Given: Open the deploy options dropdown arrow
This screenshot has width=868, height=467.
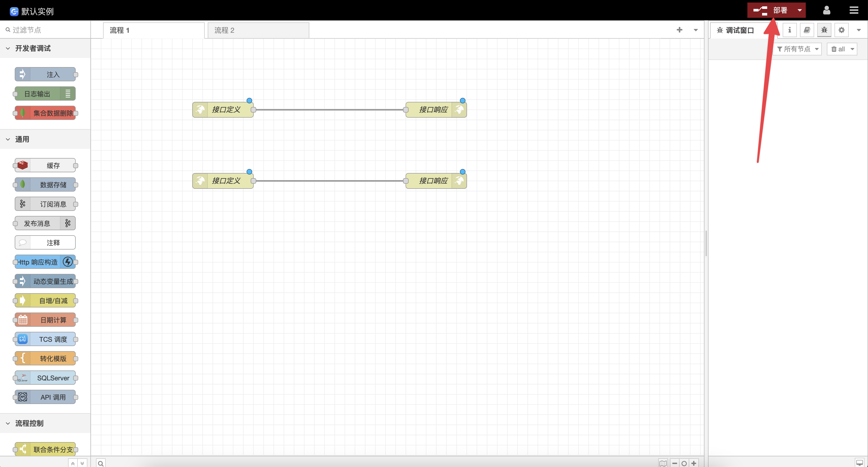Looking at the screenshot, I should point(800,10).
